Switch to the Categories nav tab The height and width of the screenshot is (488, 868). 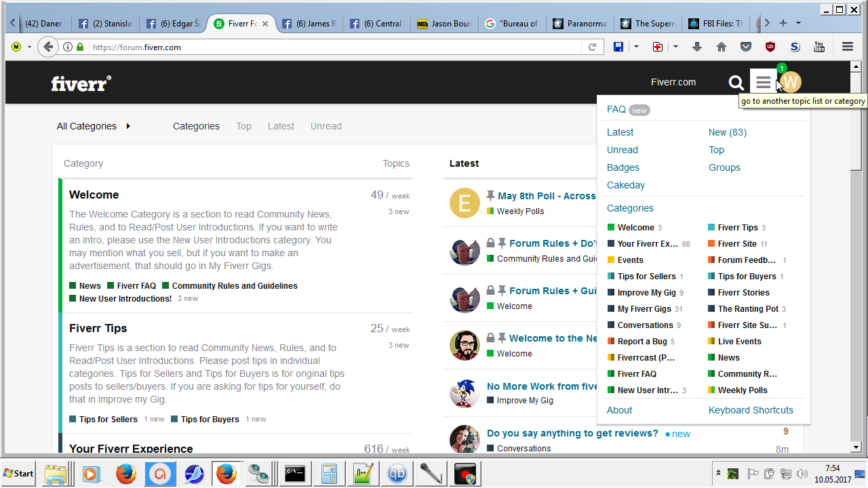[196, 126]
